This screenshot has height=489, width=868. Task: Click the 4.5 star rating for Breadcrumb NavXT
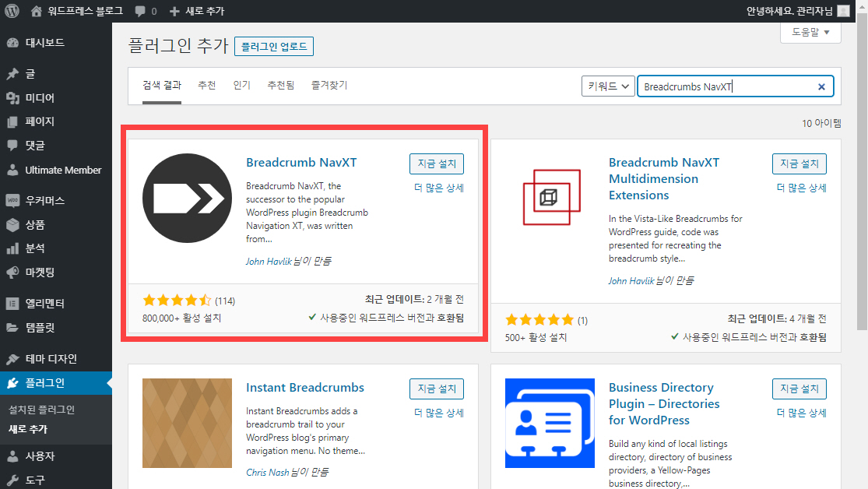click(x=177, y=301)
